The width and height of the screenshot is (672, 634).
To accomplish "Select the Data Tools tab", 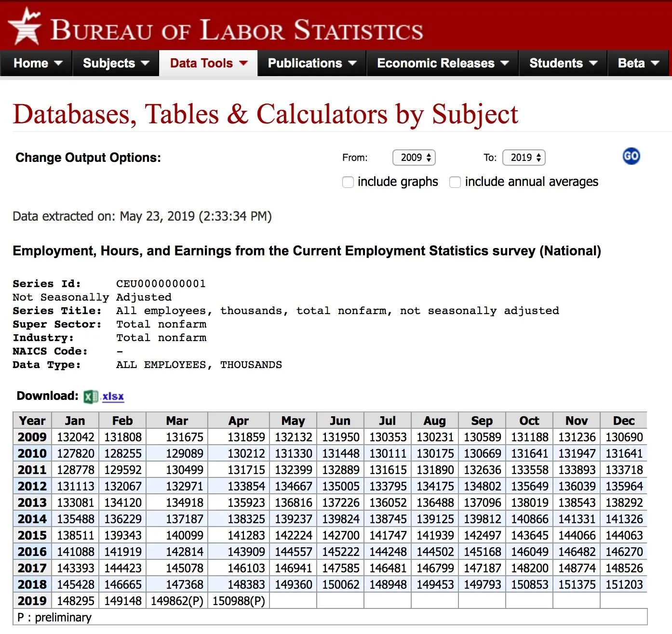I will (x=208, y=63).
